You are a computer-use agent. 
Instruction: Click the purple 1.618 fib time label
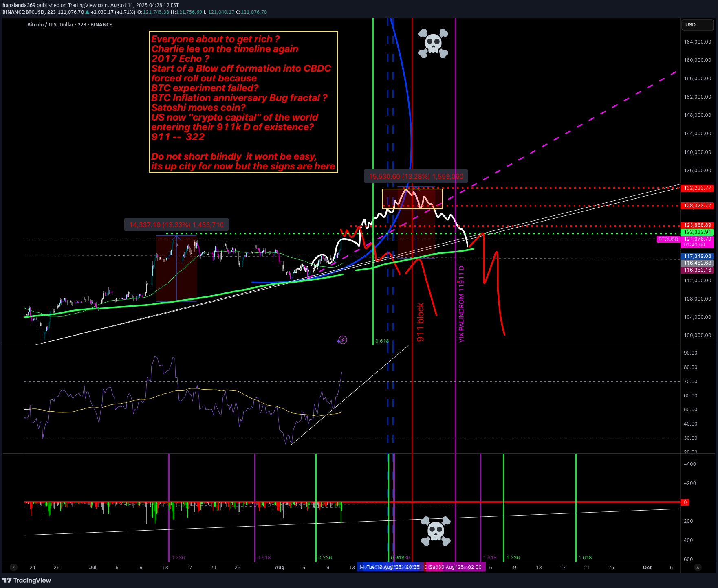[x=490, y=558]
